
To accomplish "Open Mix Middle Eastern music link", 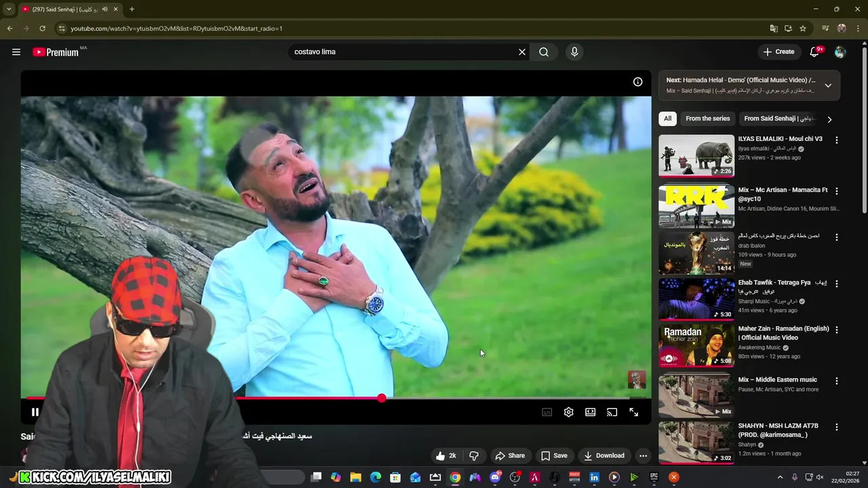I will [x=778, y=380].
